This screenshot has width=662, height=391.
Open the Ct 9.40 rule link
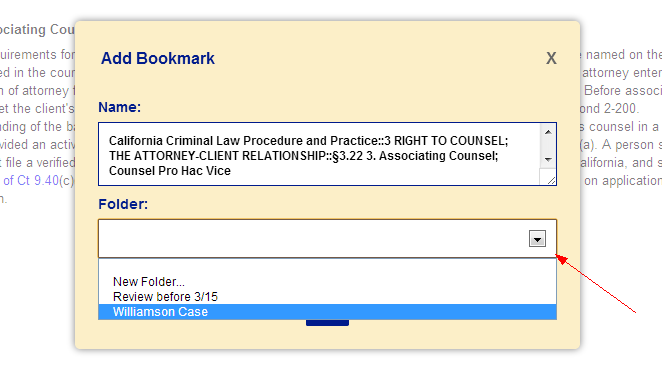click(x=30, y=181)
